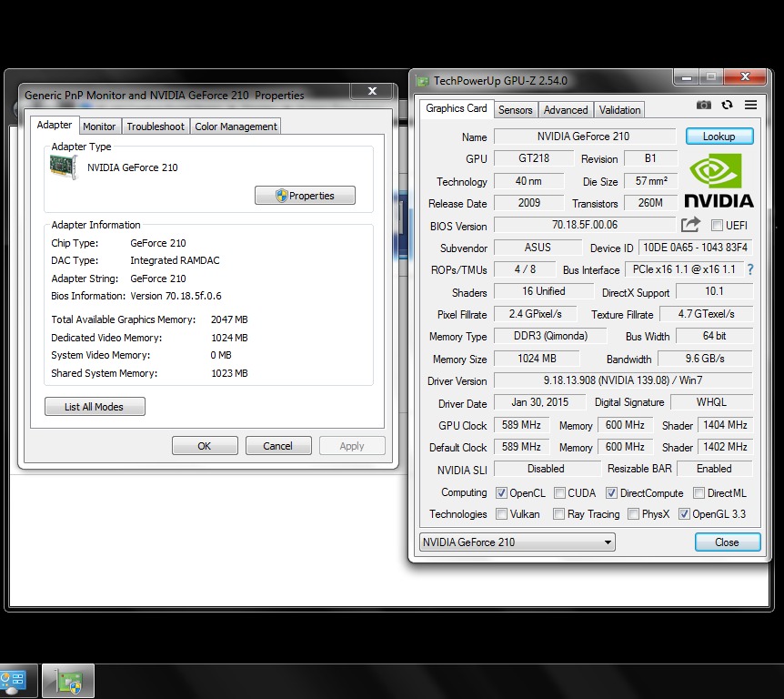Click the NVIDIA logo image

pos(719,180)
